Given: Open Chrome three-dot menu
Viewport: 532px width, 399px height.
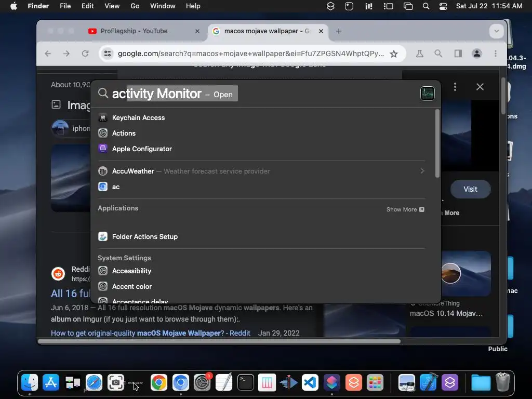Looking at the screenshot, I should (x=496, y=54).
